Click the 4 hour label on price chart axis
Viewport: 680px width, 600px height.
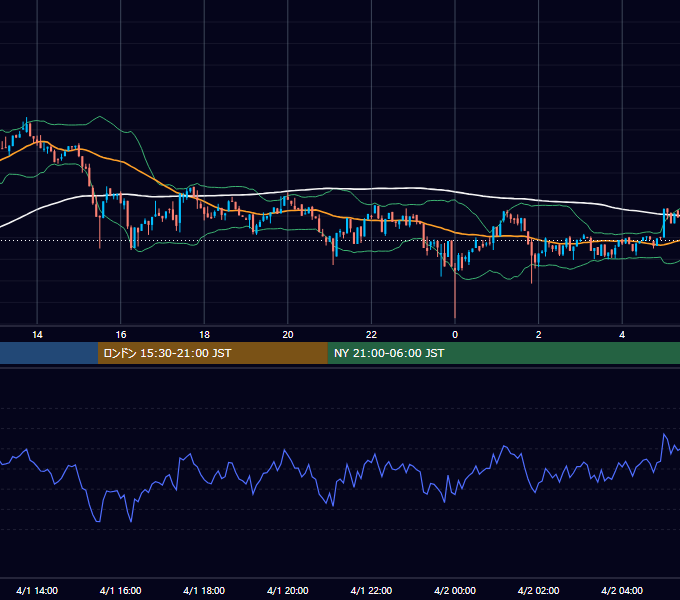tap(622, 335)
